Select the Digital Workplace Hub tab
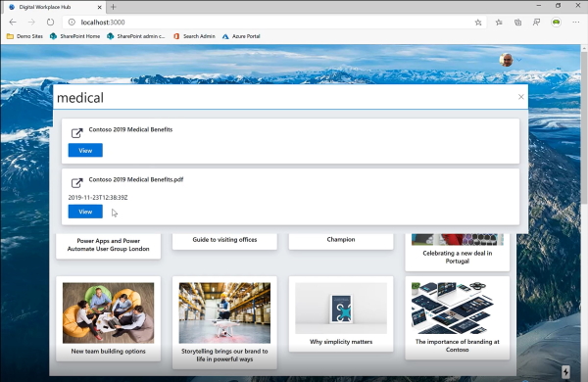The height and width of the screenshot is (382, 588). pos(55,7)
